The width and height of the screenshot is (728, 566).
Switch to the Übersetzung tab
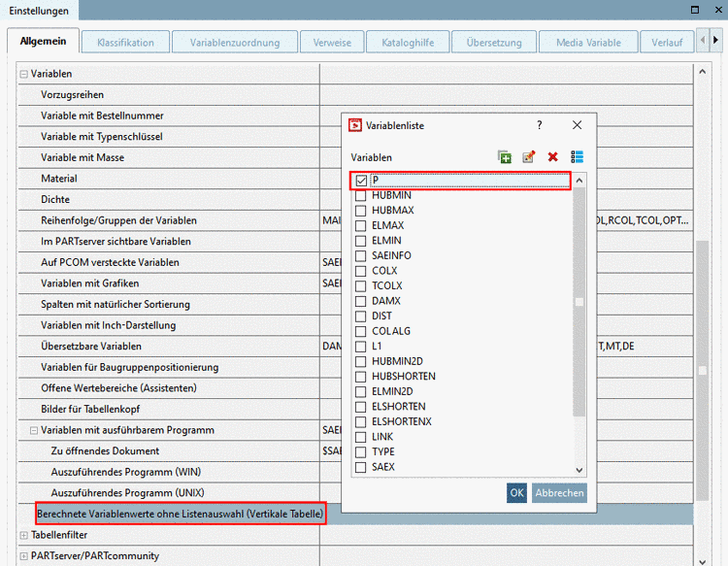click(x=494, y=43)
